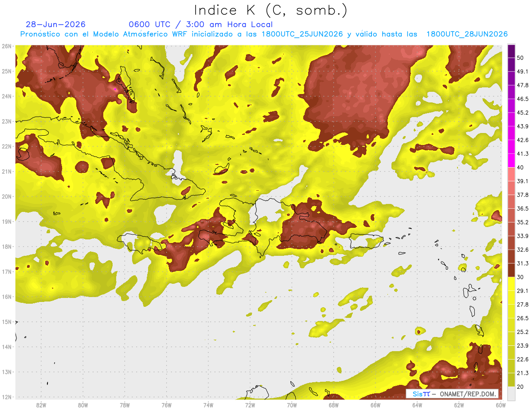Image resolution: width=532 pixels, height=411 pixels.
Task: Click the longitude label "68W"
Action: [x=334, y=405]
